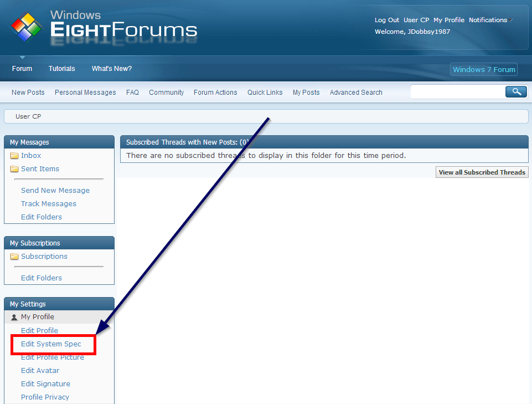This screenshot has height=404, width=532.
Task: Click the My Settings panel header
Action: 59,304
